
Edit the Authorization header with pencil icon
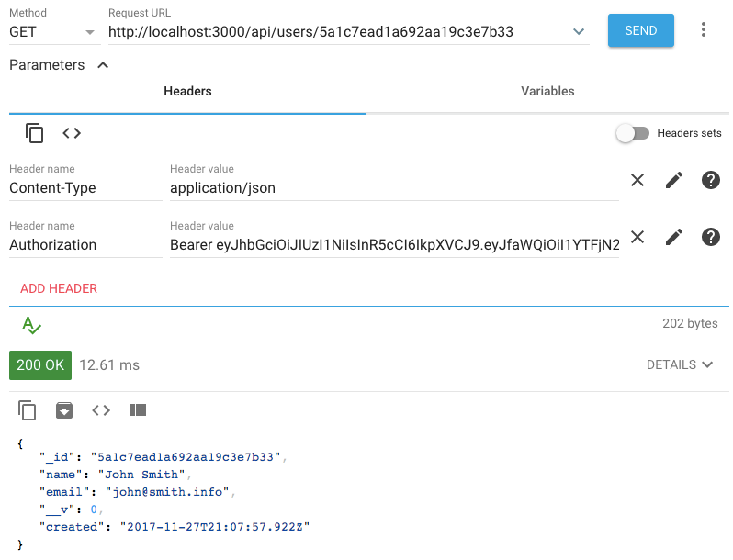(x=674, y=238)
